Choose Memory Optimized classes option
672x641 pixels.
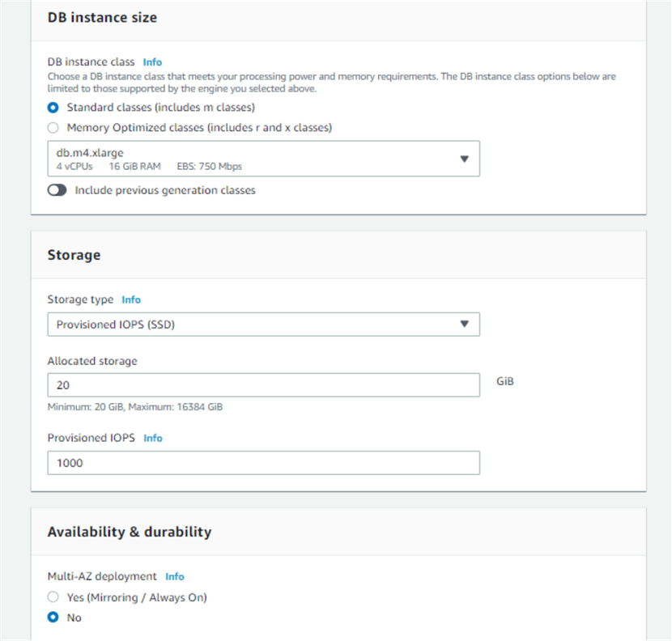pos(53,128)
